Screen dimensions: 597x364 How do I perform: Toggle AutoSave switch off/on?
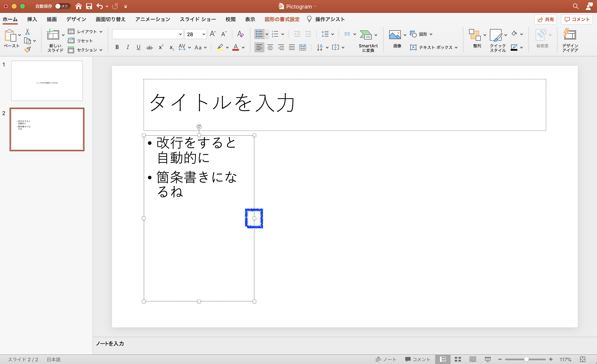[63, 6]
